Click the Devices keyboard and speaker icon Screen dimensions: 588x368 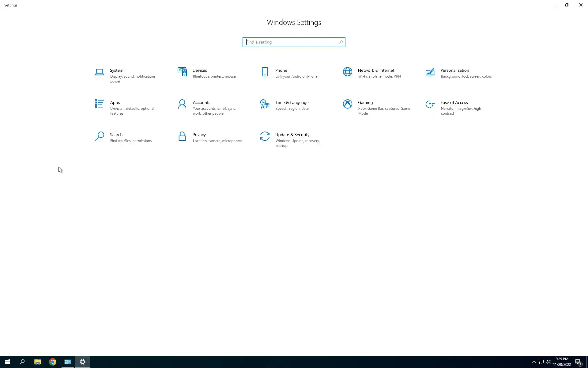click(x=182, y=72)
